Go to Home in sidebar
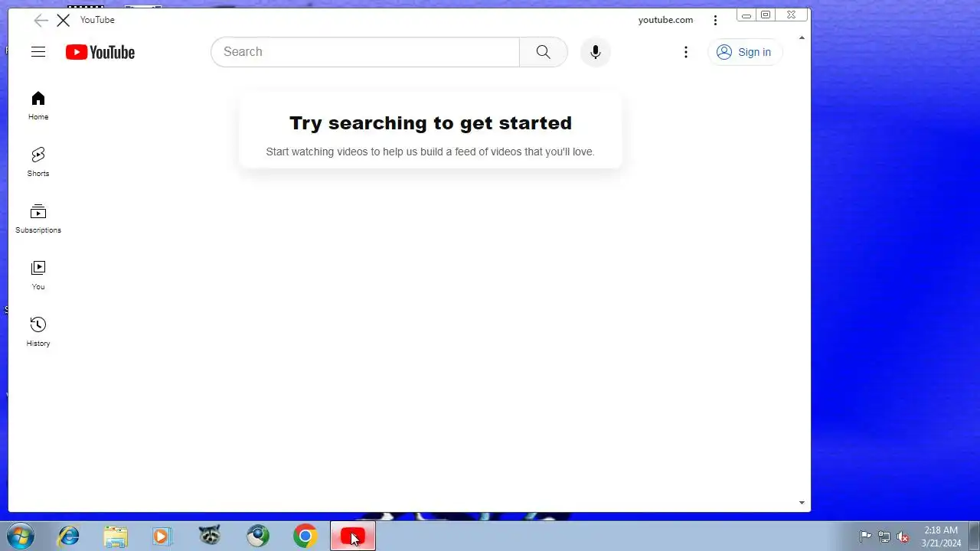 [x=38, y=106]
